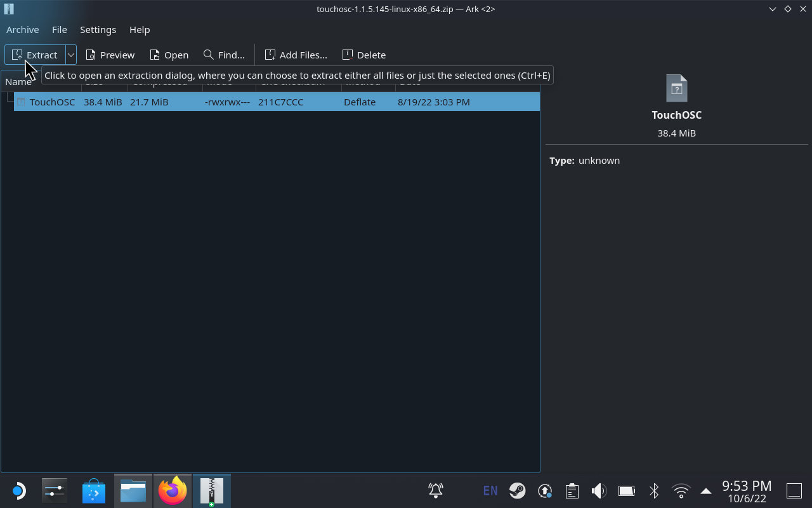Click the EN keyboard layout indicator
The image size is (812, 508).
click(x=490, y=491)
